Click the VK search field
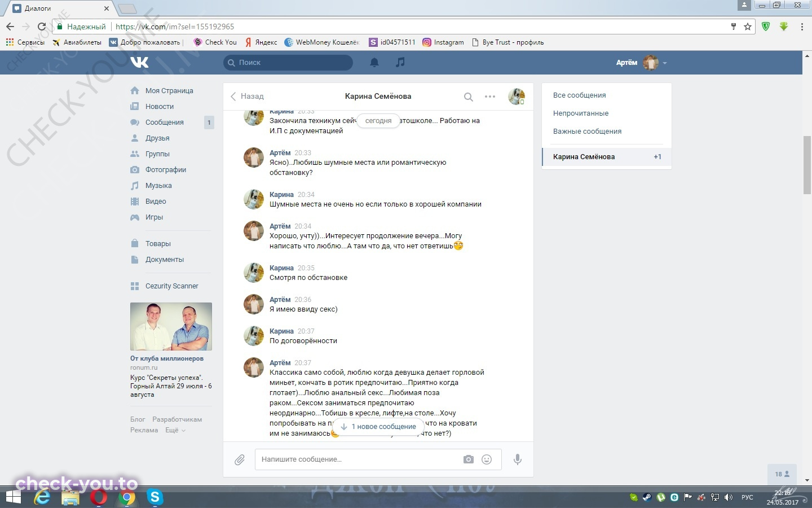 point(288,63)
